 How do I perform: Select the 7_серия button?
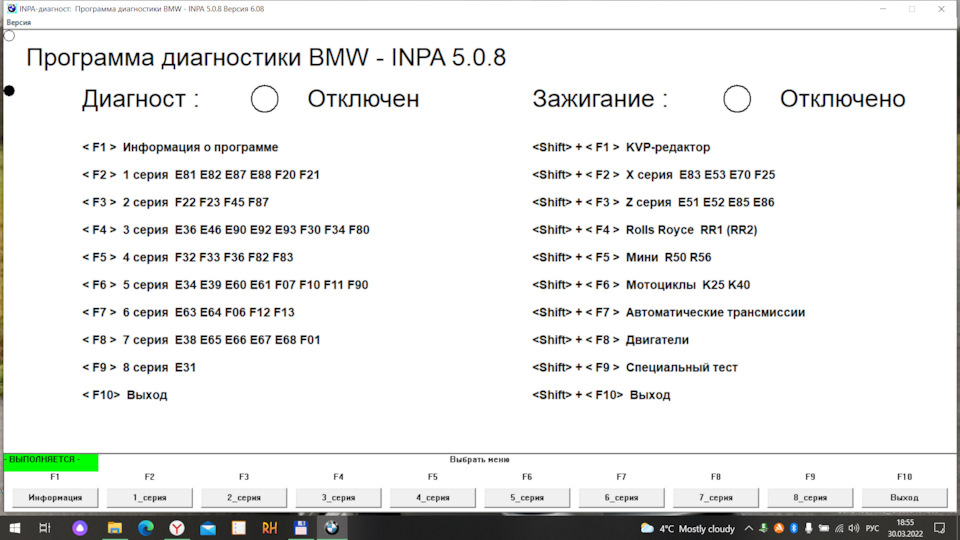[x=716, y=498]
